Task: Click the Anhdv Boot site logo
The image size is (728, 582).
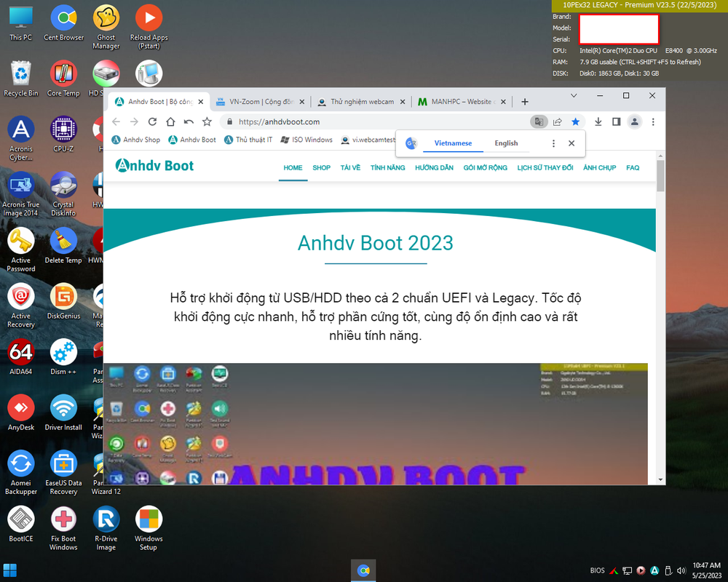Action: click(x=154, y=166)
